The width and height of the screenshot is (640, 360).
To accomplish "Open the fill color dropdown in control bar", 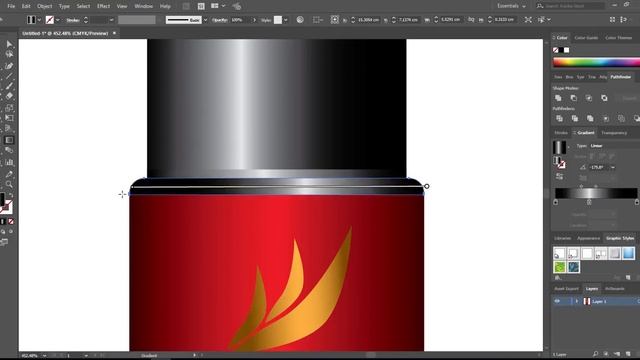I will click(x=39, y=20).
